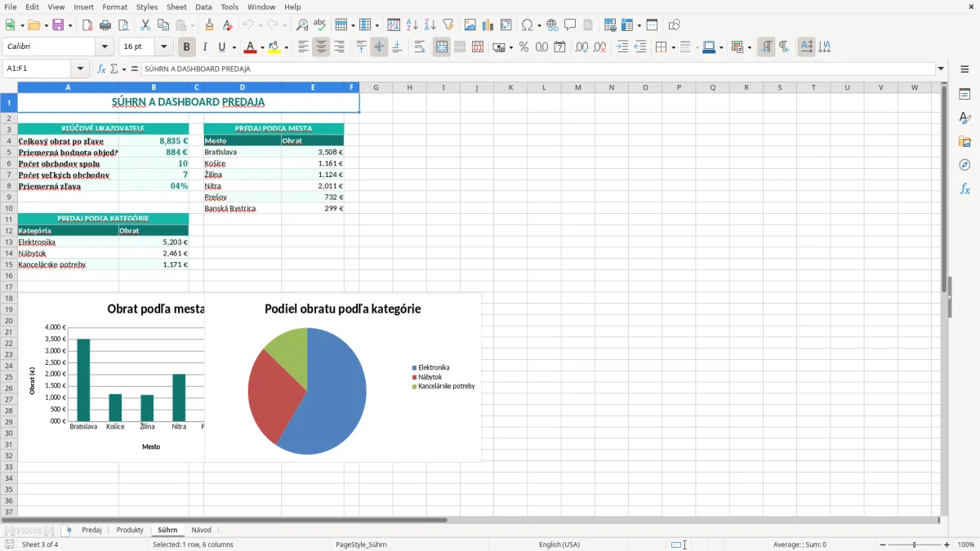This screenshot has height=551, width=980.
Task: Switch to the Produkty sheet tab
Action: [x=130, y=531]
